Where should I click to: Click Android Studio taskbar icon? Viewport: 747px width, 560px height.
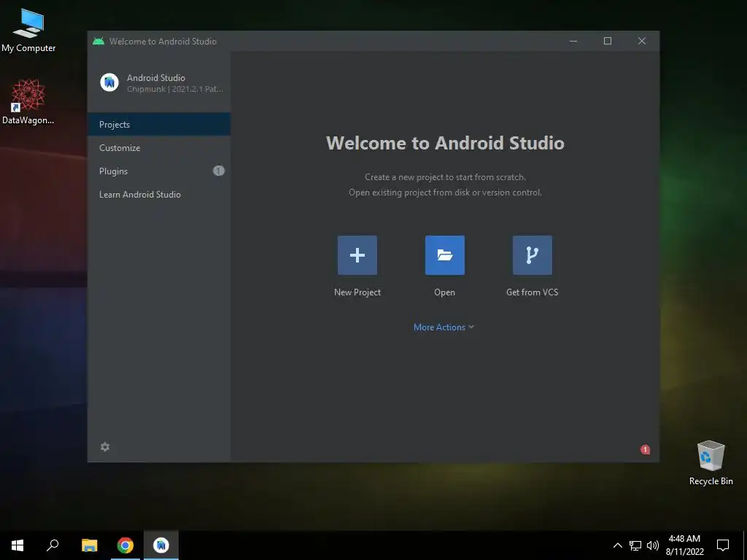point(161,545)
